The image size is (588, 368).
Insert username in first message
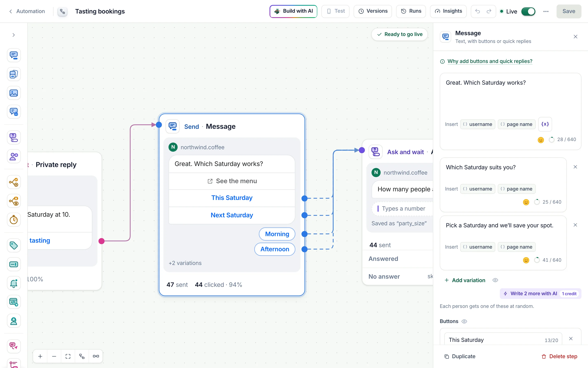tap(478, 124)
